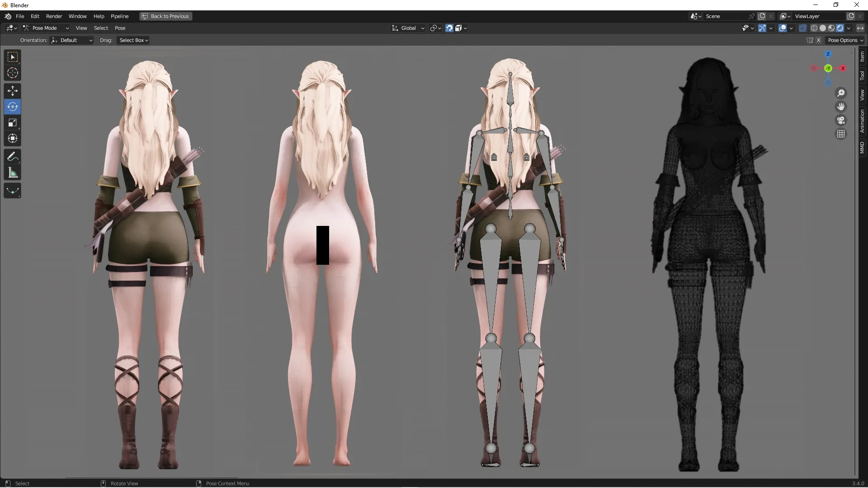This screenshot has width=868, height=488.
Task: Choose the Annotate tool
Action: tap(12, 156)
